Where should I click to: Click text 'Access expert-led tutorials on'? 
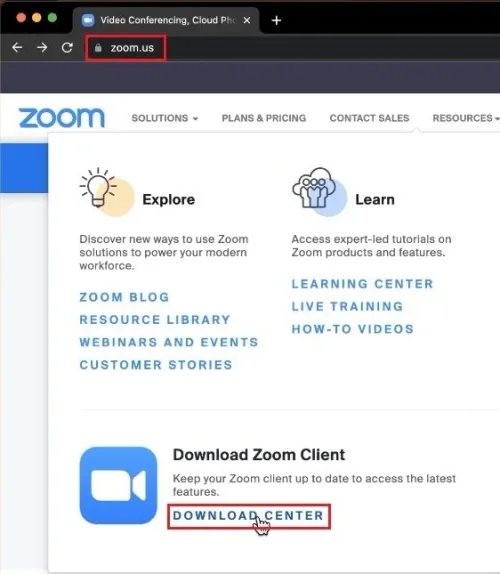pyautogui.click(x=372, y=239)
